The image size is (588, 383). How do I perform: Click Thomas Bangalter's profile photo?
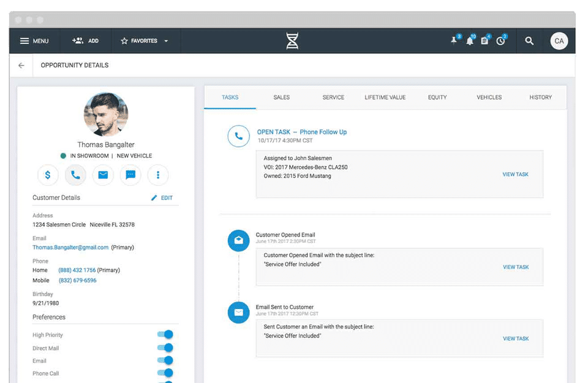coord(106,114)
